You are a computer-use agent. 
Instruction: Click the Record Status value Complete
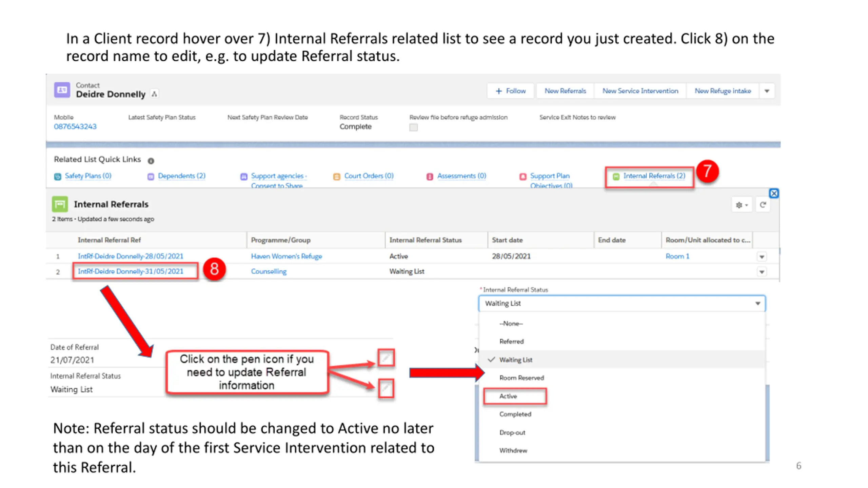tap(355, 126)
